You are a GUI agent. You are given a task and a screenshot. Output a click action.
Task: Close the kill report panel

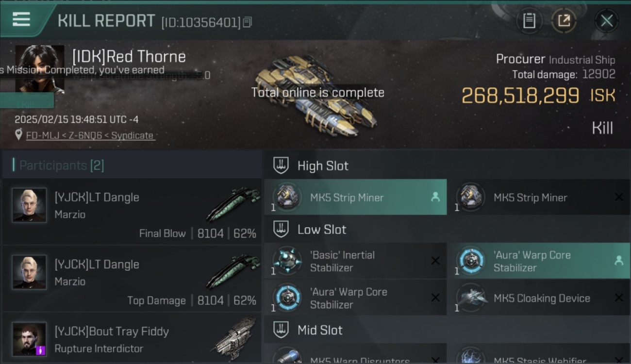click(x=606, y=20)
